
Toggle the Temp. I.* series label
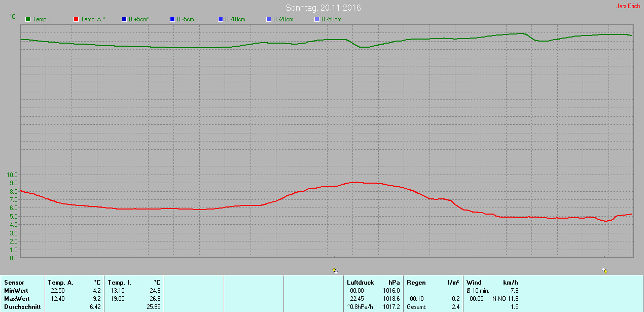pos(44,19)
